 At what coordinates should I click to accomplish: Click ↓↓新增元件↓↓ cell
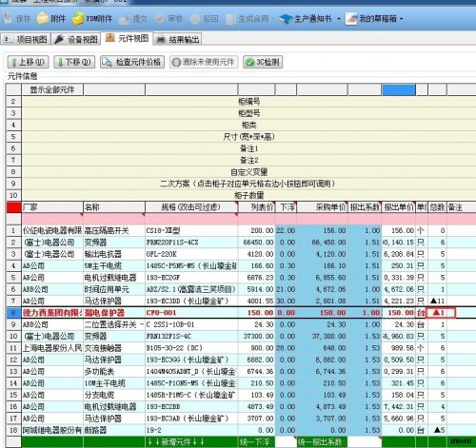click(x=191, y=441)
